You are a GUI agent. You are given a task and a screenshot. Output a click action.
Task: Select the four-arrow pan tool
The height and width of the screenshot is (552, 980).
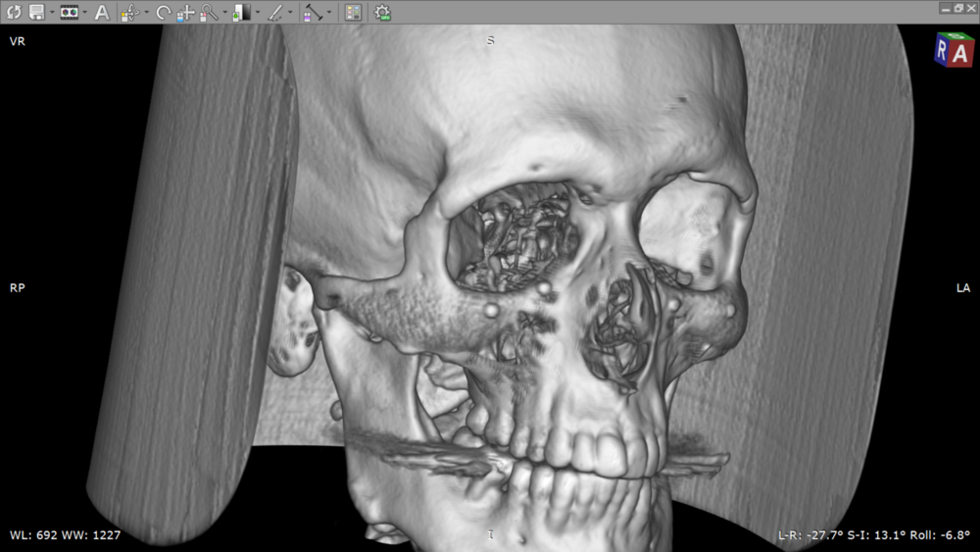point(186,13)
